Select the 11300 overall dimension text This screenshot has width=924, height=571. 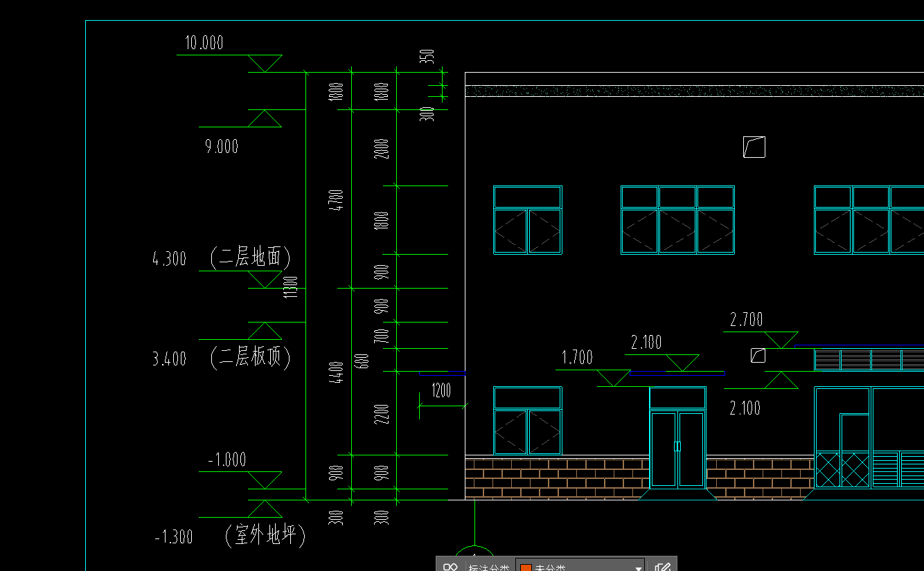pos(291,287)
